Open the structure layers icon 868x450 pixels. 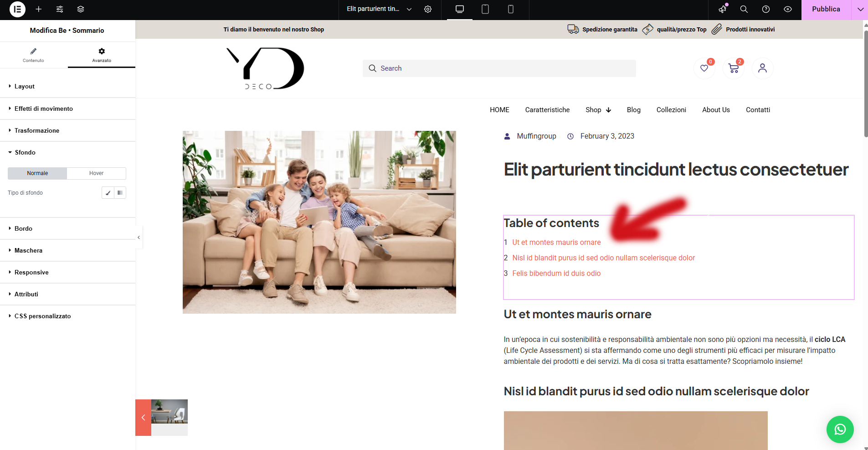pyautogui.click(x=81, y=9)
